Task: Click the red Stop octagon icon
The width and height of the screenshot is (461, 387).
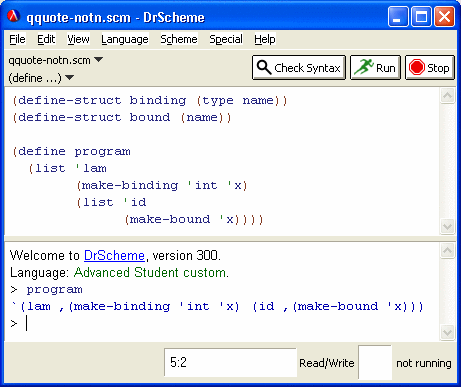Action: (x=417, y=67)
